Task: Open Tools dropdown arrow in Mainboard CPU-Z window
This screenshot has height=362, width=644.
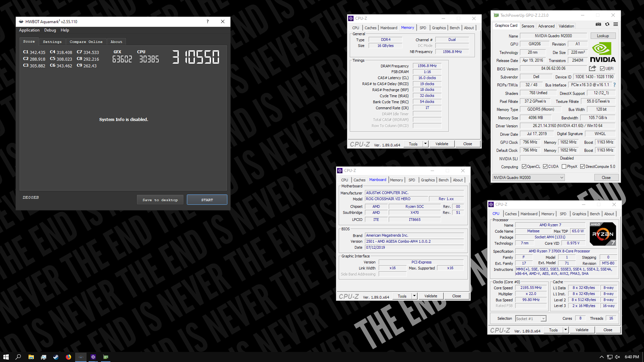Action: point(414,296)
